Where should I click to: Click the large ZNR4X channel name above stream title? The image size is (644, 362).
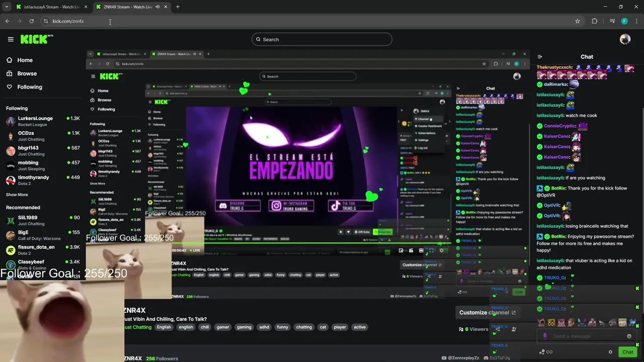tap(135, 310)
